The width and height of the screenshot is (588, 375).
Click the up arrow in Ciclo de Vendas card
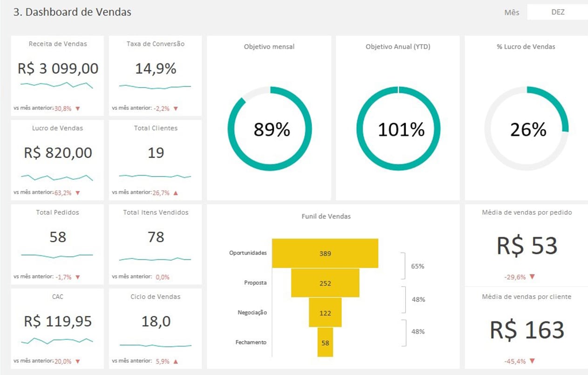[176, 361]
